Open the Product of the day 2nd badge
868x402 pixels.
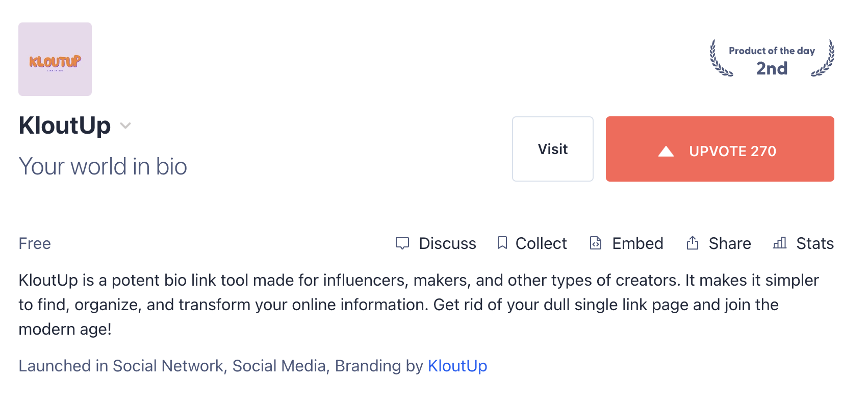(x=772, y=58)
